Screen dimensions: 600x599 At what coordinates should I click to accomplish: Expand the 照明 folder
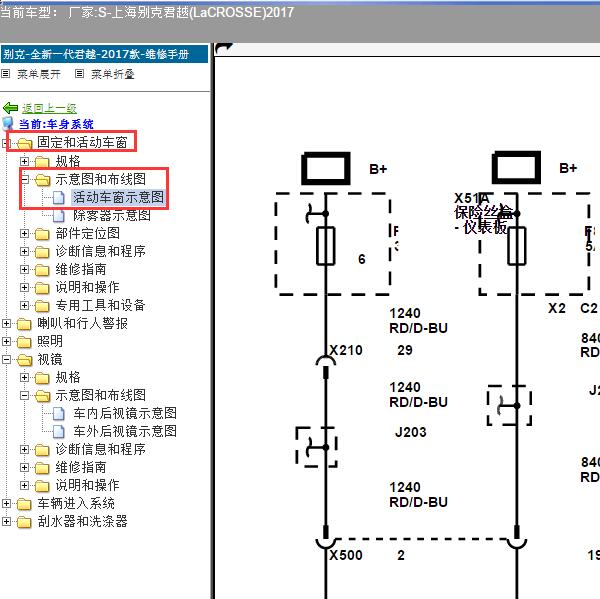pyautogui.click(x=7, y=341)
